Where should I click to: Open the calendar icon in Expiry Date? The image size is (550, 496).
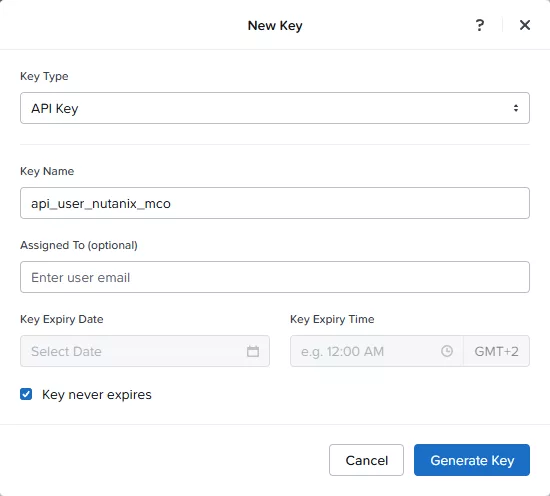[253, 351]
